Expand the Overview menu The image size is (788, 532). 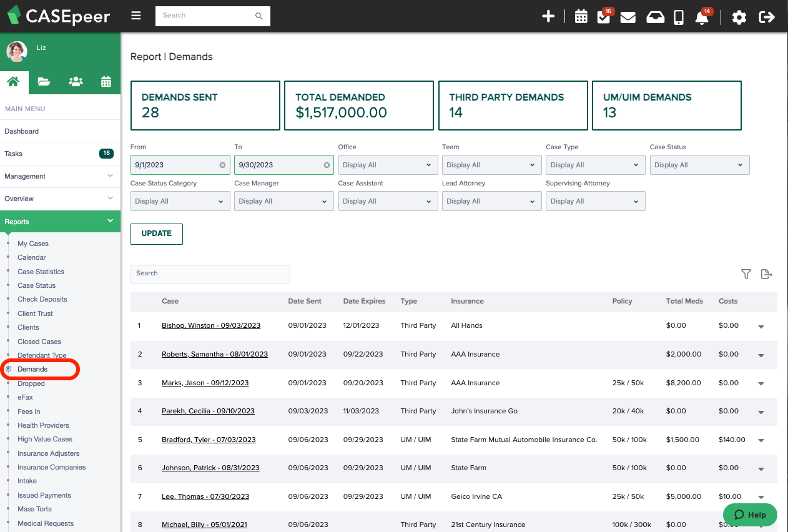(60, 199)
